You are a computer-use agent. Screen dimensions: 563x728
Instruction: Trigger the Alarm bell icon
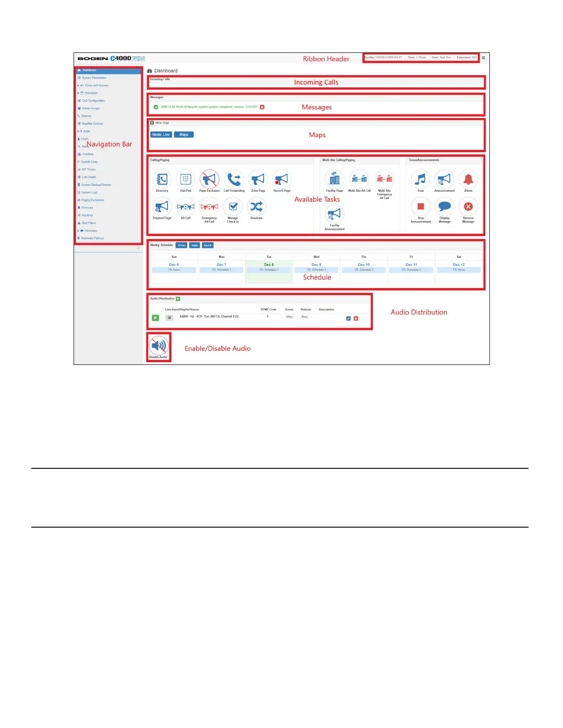(468, 179)
